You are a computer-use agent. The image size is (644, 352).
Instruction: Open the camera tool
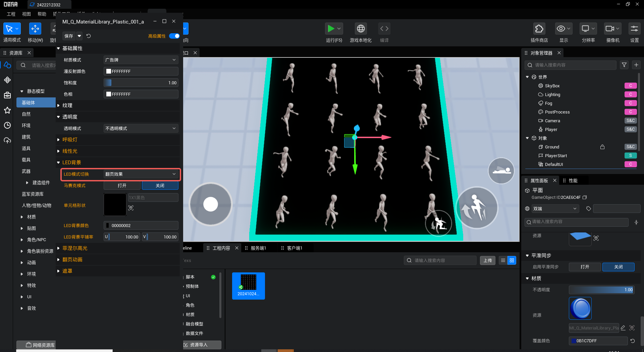(x=612, y=29)
